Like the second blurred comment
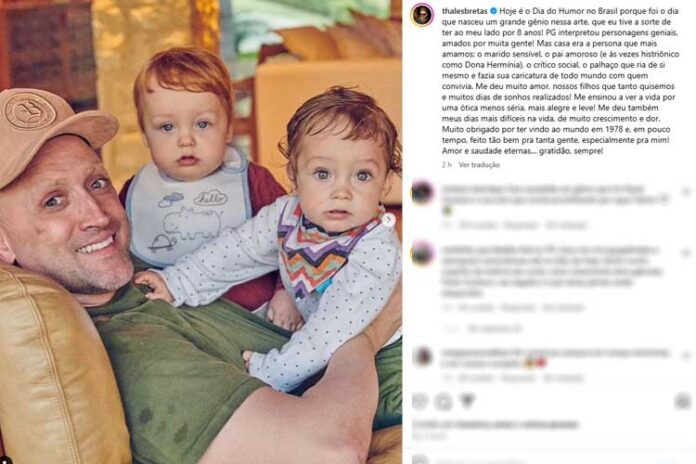 [686, 253]
